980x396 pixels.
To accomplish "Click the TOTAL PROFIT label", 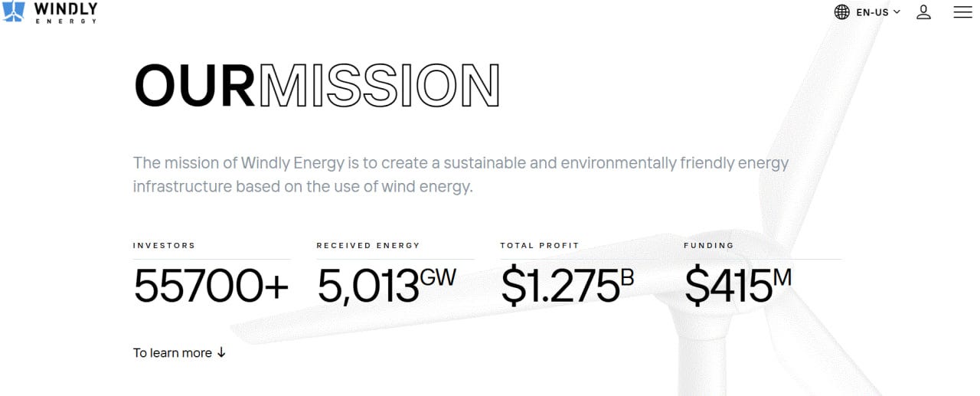I will click(540, 246).
